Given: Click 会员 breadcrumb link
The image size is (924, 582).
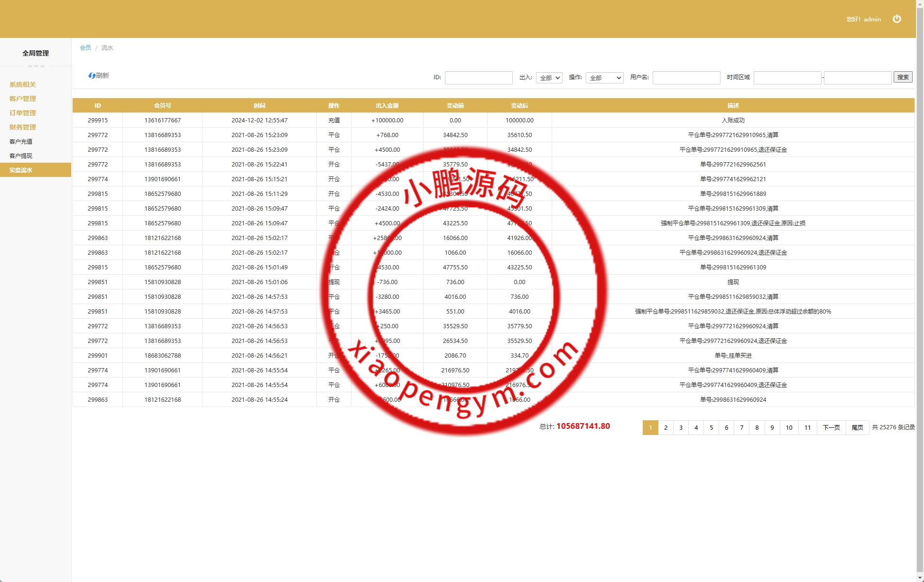Looking at the screenshot, I should pyautogui.click(x=85, y=48).
